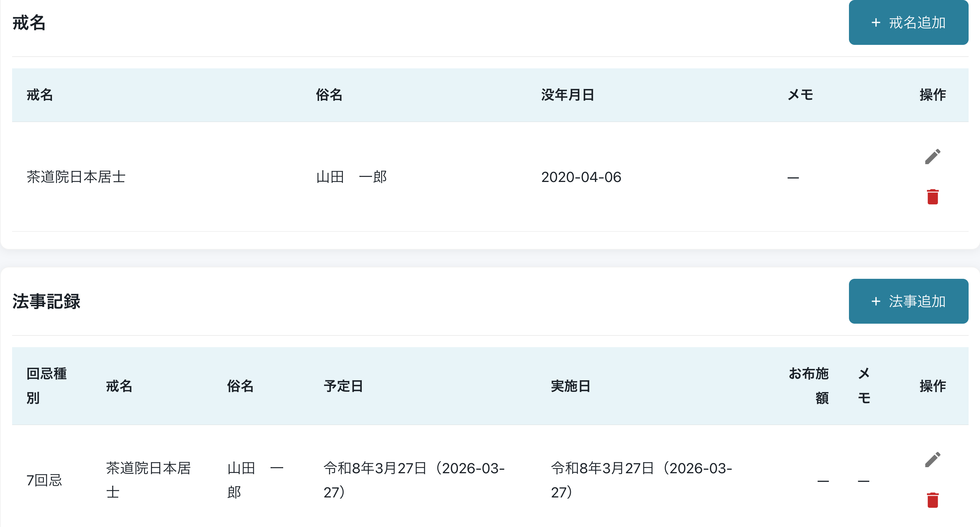Click 山田 一郎 in the 戒名 table
Viewport: 980px width, 527px height.
pos(351,177)
